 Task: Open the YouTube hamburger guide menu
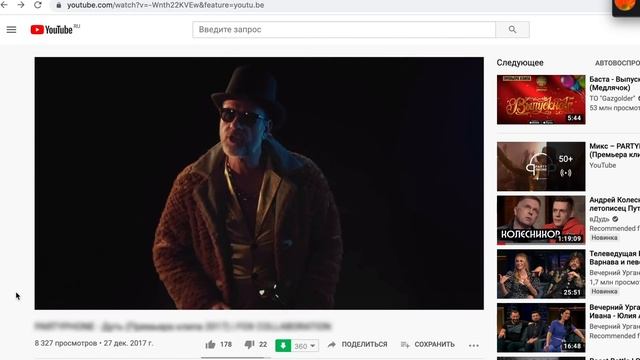point(11,29)
